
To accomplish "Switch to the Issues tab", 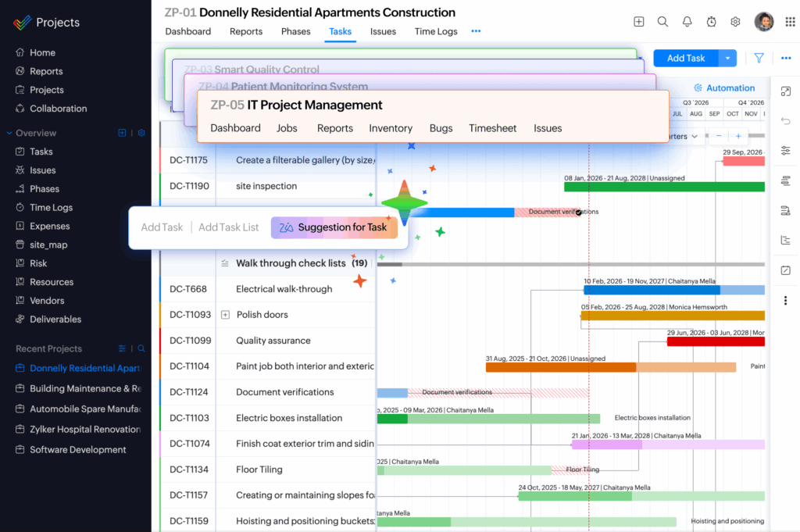I will point(383,32).
